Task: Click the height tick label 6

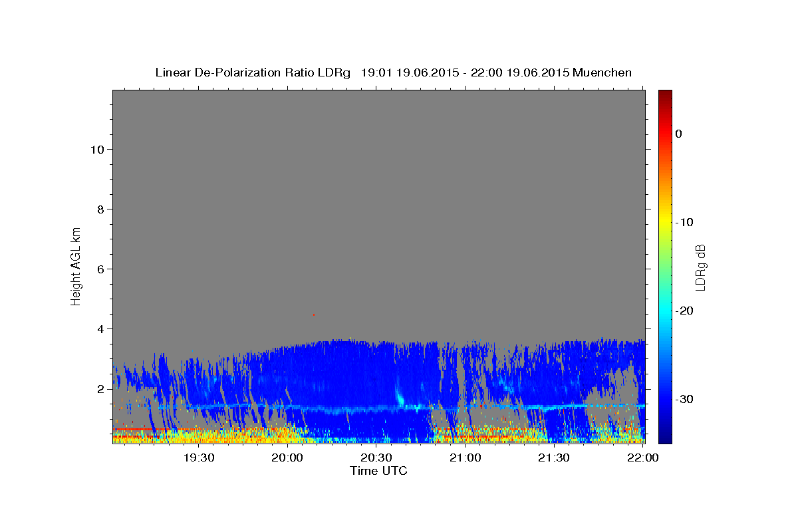Action: click(100, 269)
